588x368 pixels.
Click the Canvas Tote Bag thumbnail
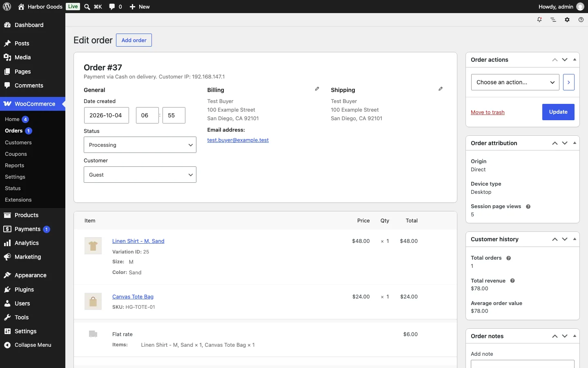point(93,301)
